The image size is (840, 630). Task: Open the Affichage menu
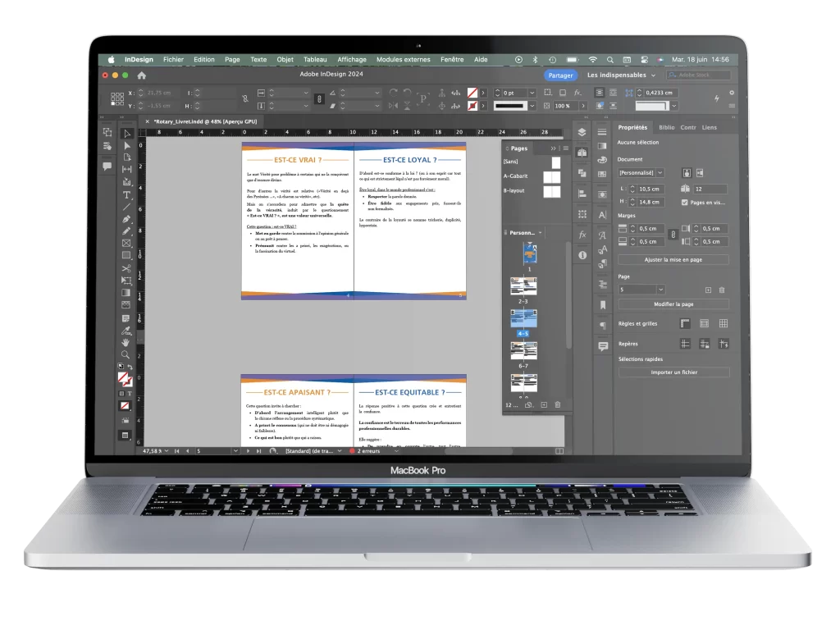[352, 60]
